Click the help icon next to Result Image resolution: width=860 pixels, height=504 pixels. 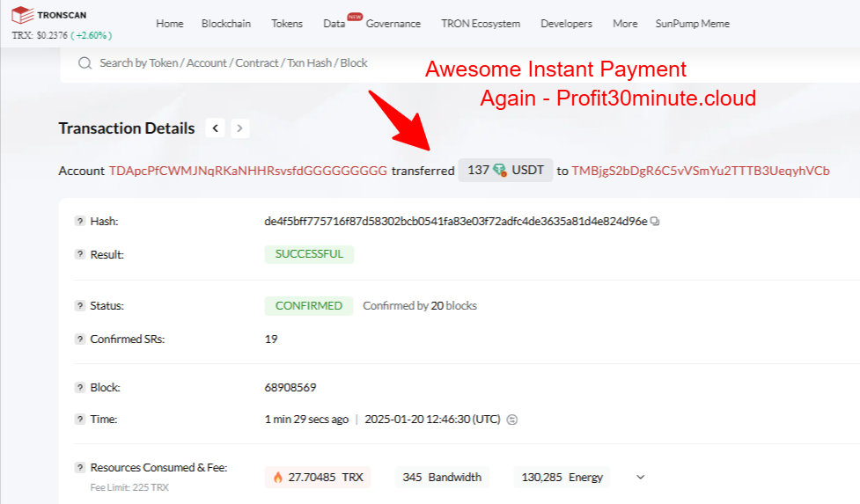80,254
